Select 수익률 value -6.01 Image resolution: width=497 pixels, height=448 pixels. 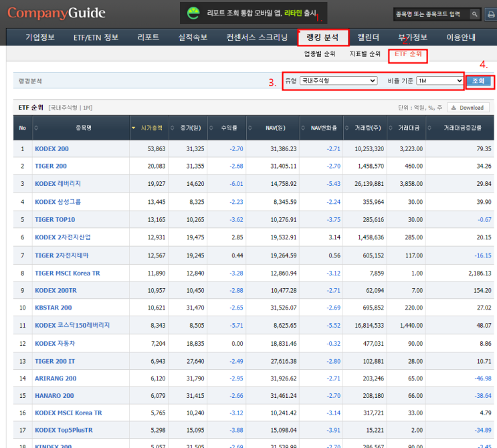pos(236,184)
